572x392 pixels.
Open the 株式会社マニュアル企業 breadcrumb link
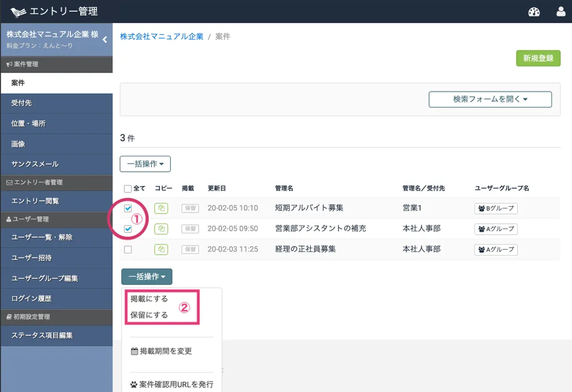[161, 37]
